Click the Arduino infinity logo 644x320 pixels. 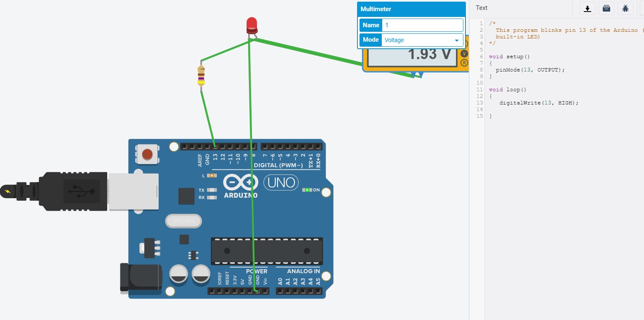tap(241, 182)
